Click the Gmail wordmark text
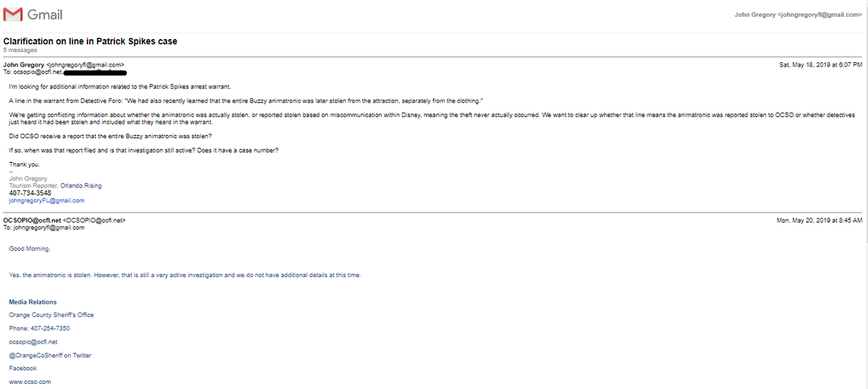 pos(45,15)
